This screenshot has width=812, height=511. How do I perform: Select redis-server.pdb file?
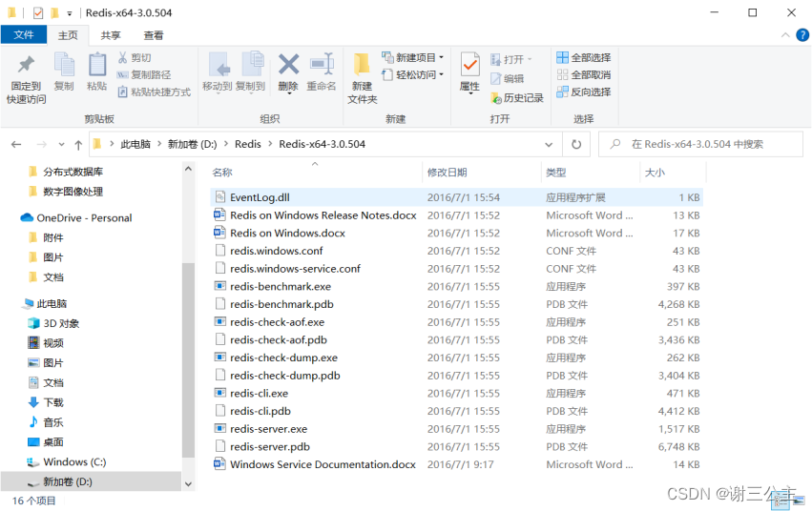point(456,446)
